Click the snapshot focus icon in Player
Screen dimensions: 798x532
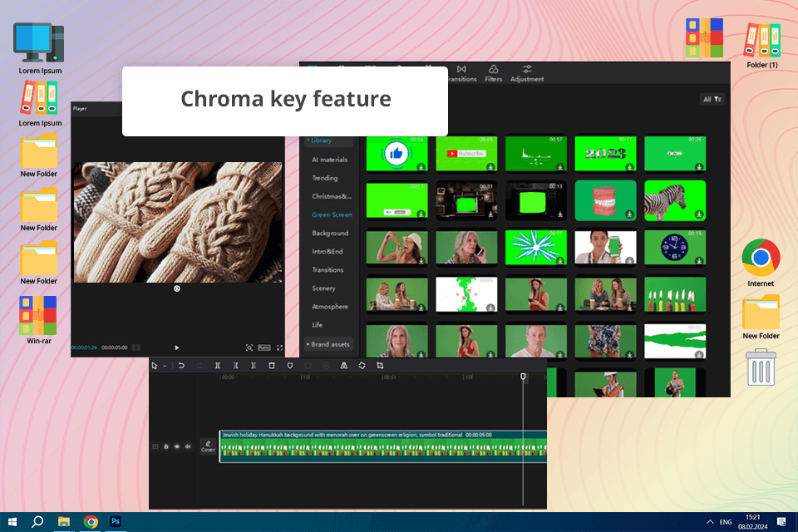pyautogui.click(x=249, y=347)
